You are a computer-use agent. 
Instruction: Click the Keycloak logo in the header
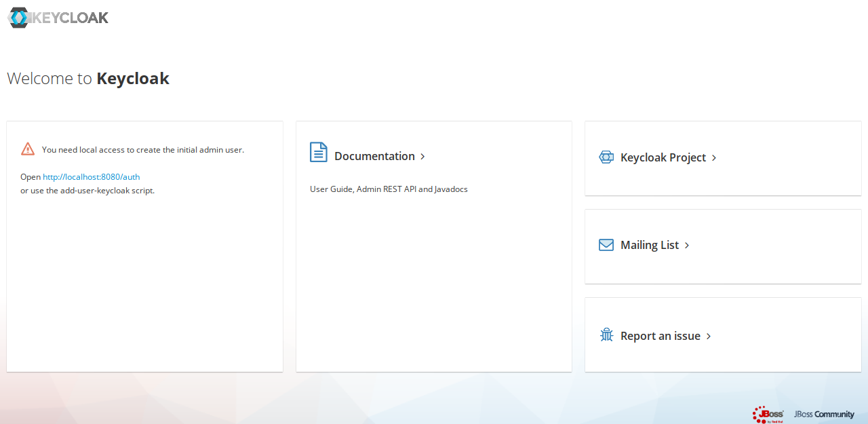pos(58,18)
